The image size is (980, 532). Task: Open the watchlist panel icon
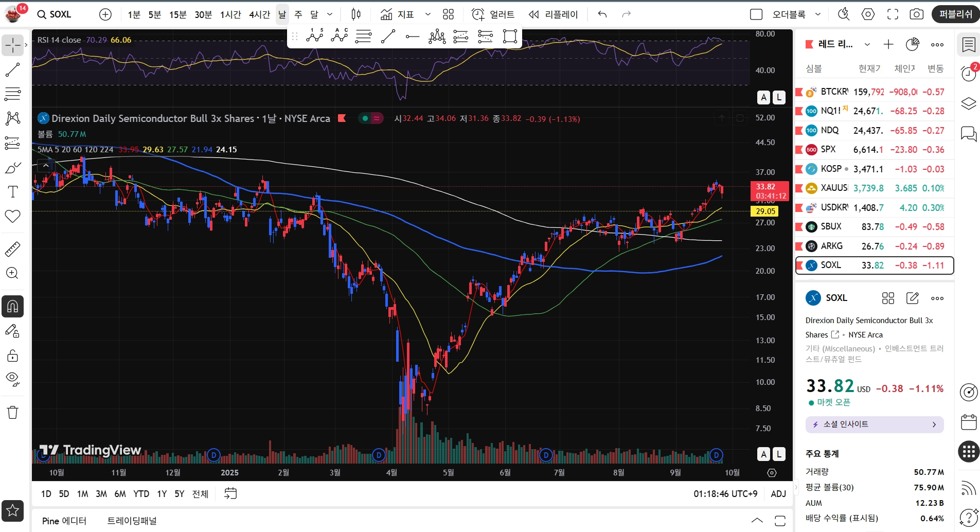coord(969,45)
